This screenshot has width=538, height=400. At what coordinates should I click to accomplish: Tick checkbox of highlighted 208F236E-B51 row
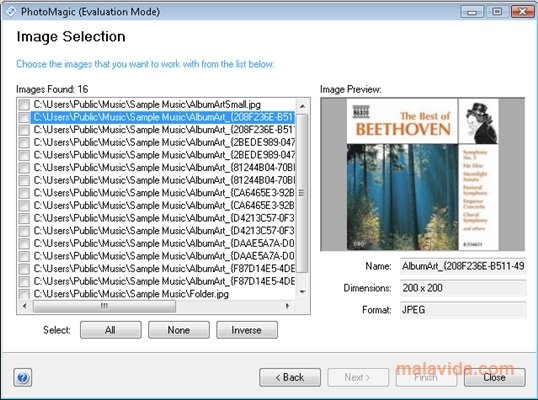tap(24, 117)
